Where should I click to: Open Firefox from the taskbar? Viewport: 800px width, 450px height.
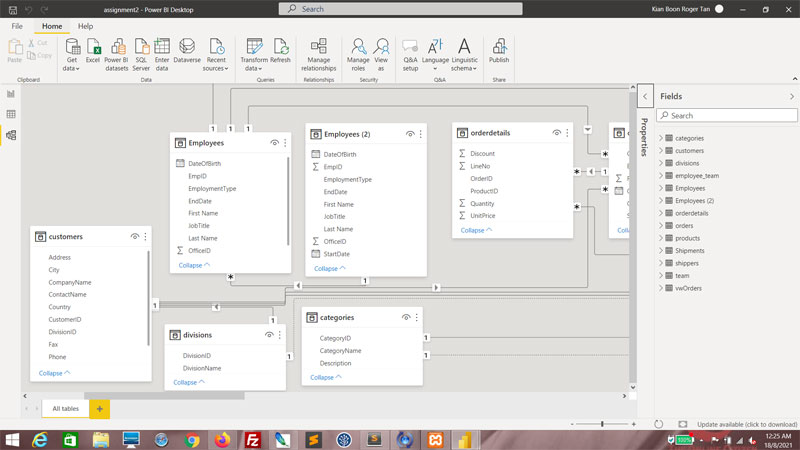(x=222, y=440)
